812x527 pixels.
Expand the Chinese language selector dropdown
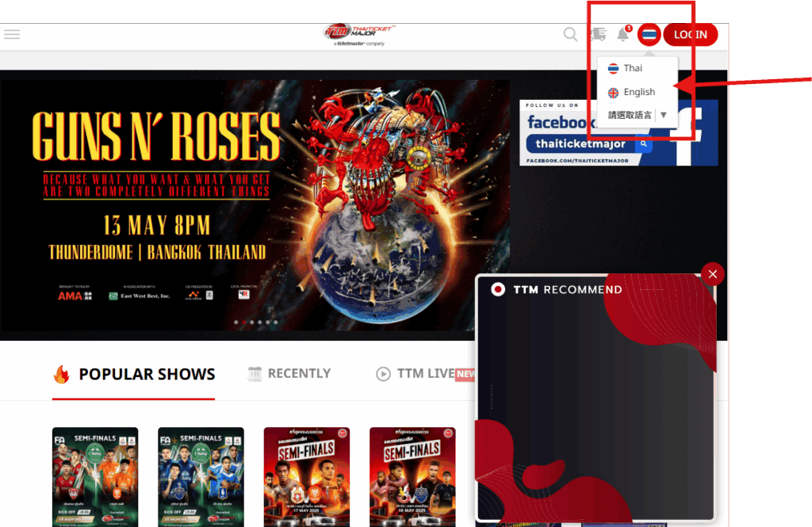[x=664, y=115]
